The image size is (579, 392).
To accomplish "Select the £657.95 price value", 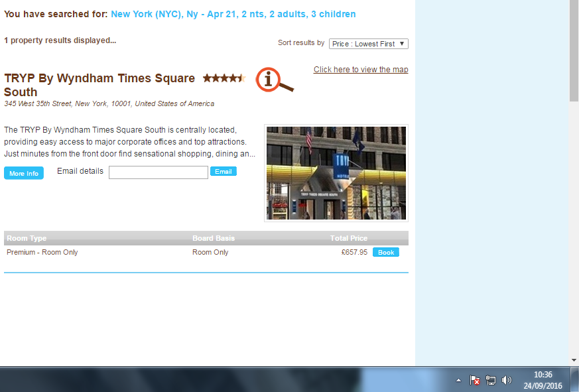I will tap(354, 252).
